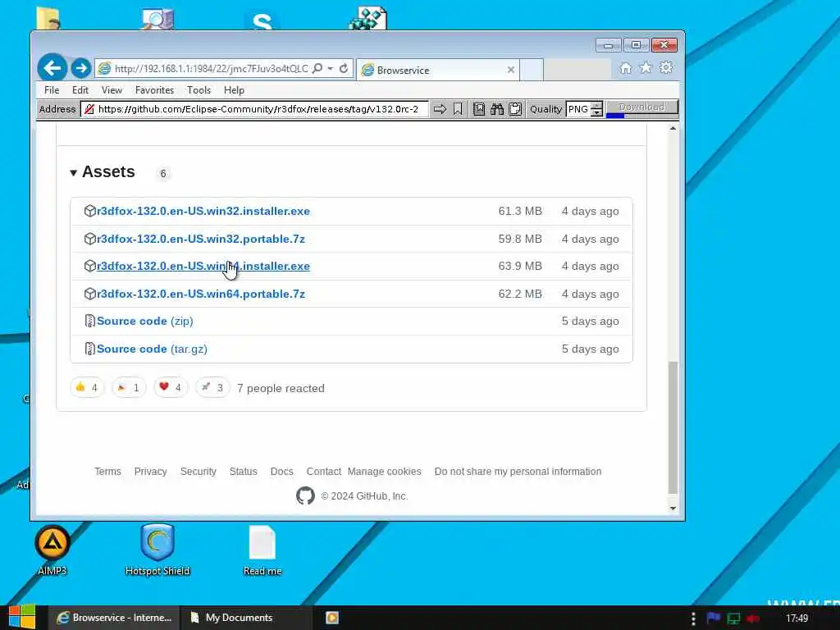The image size is (840, 630).
Task: Open the Privacy footer link
Action: click(151, 472)
